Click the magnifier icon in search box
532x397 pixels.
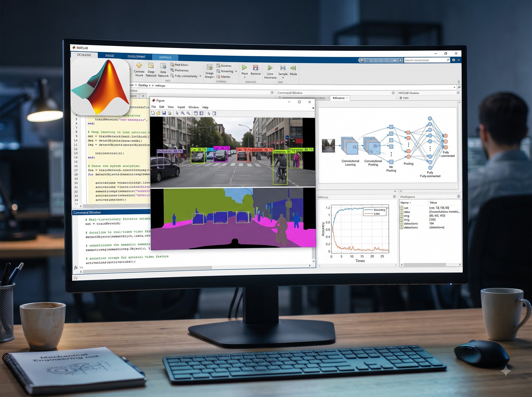[448, 60]
